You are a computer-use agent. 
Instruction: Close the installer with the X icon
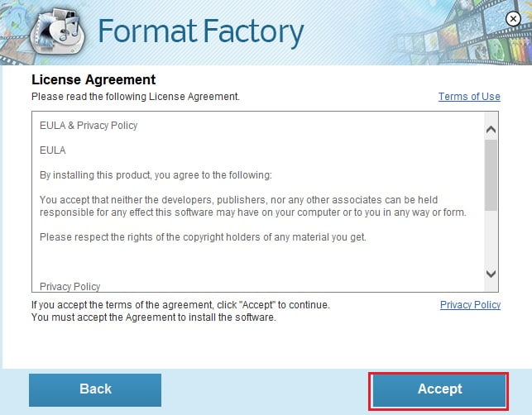[513, 19]
